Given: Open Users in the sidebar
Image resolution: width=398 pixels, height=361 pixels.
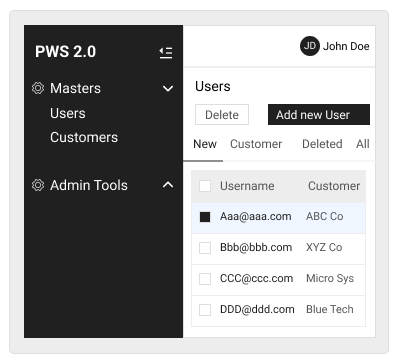Looking at the screenshot, I should pos(68,113).
